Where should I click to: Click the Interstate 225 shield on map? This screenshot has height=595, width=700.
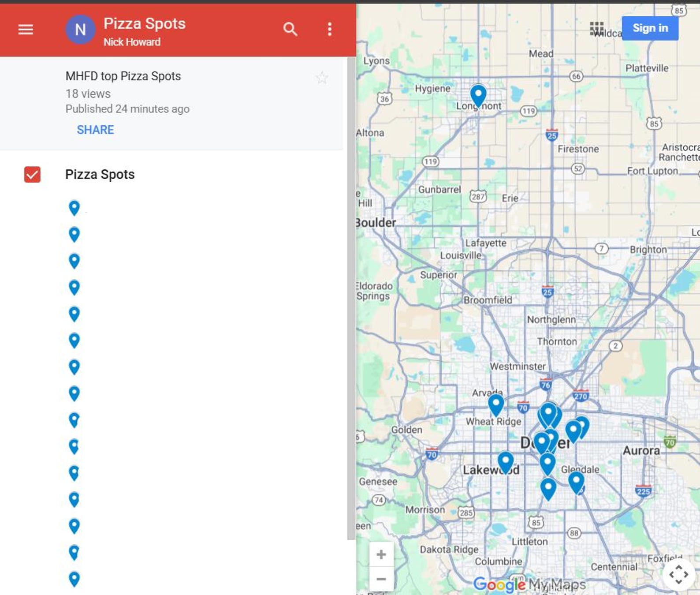[x=643, y=490]
